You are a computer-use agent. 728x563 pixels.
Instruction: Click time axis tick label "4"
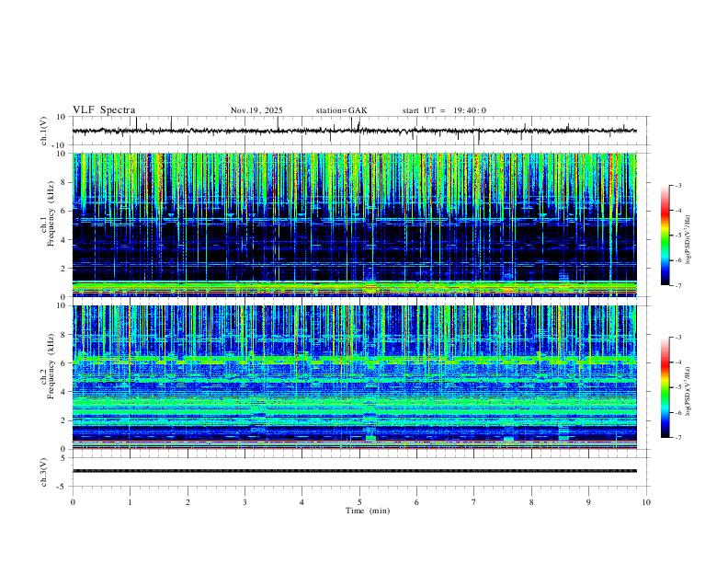[301, 502]
